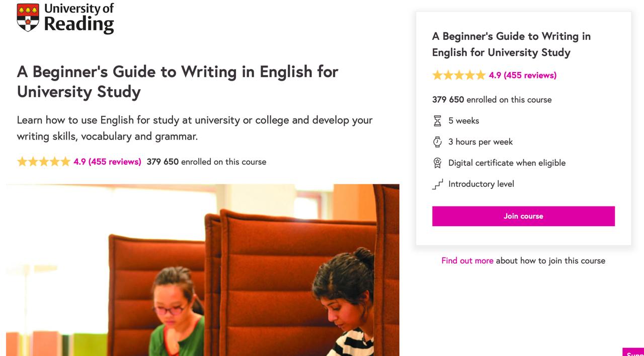The height and width of the screenshot is (356, 644).
Task: Click the gold stars in the sidebar card
Action: pyautogui.click(x=459, y=76)
